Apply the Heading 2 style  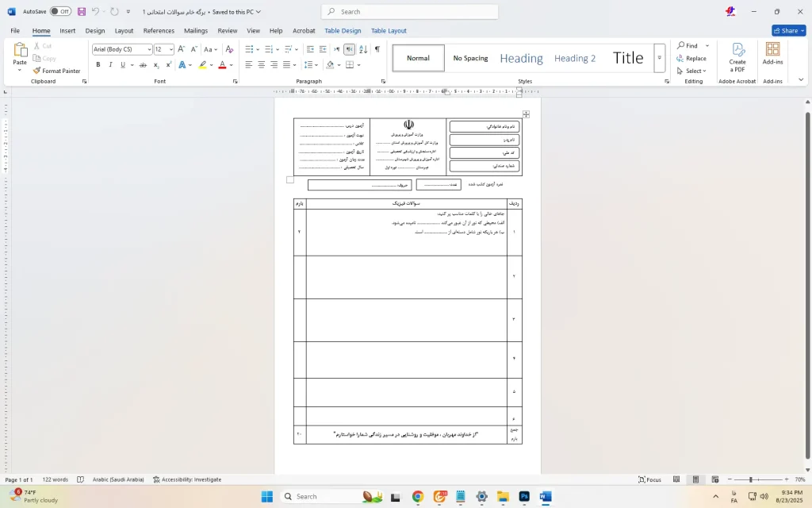[575, 58]
